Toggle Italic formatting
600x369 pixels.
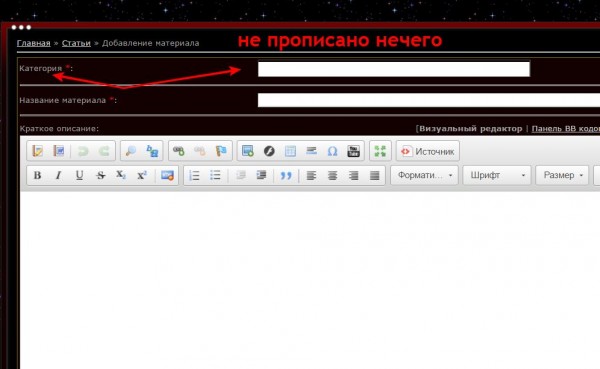pyautogui.click(x=58, y=175)
